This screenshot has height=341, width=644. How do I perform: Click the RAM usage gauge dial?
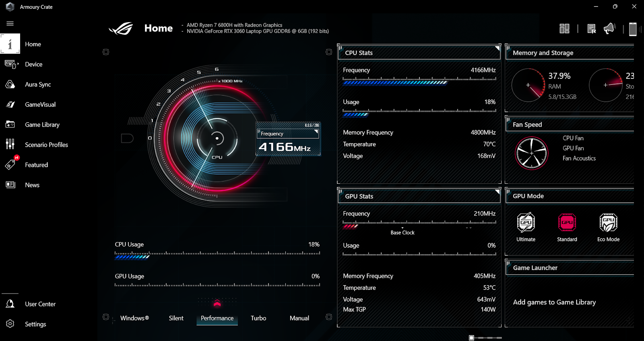point(528,85)
